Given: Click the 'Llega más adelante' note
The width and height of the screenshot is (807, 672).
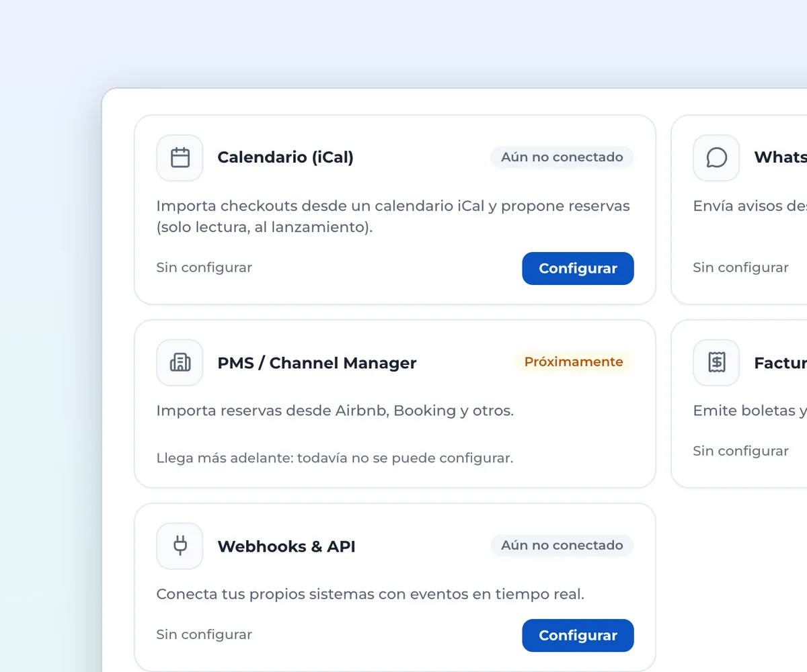Looking at the screenshot, I should pyautogui.click(x=334, y=458).
